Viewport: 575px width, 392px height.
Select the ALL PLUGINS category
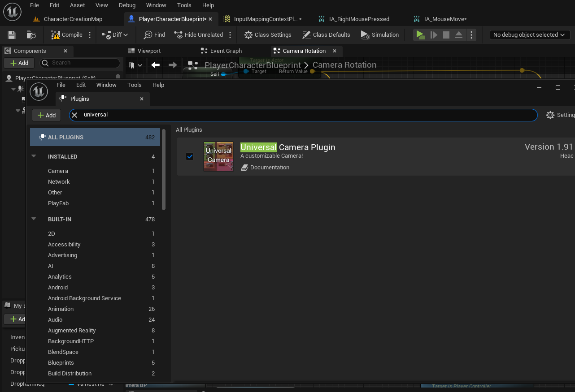pos(95,137)
